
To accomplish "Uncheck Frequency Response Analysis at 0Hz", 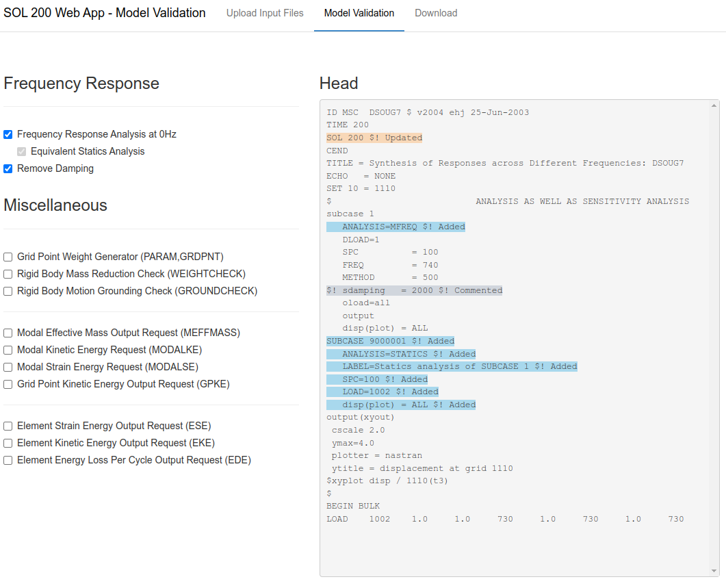I will (x=8, y=134).
